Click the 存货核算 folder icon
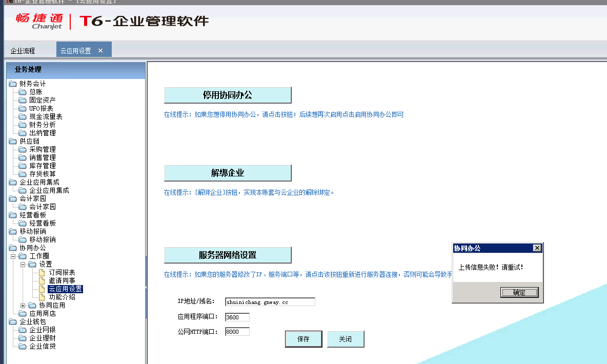The height and width of the screenshot is (364, 607). 23,174
